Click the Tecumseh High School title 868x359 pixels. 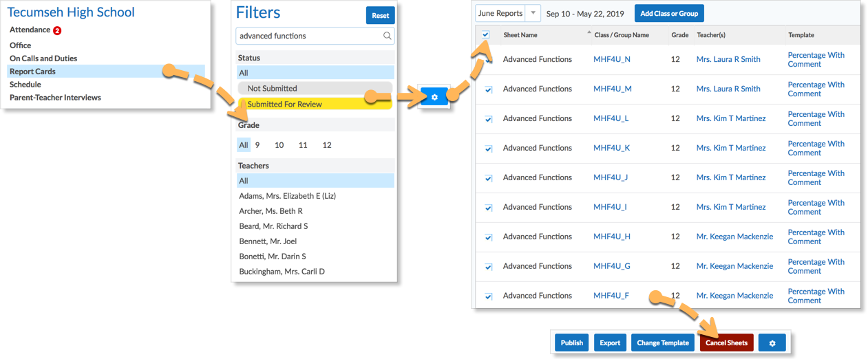(71, 12)
